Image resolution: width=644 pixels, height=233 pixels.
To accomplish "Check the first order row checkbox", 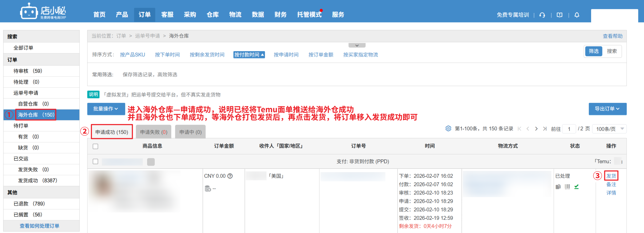I will pos(95,161).
